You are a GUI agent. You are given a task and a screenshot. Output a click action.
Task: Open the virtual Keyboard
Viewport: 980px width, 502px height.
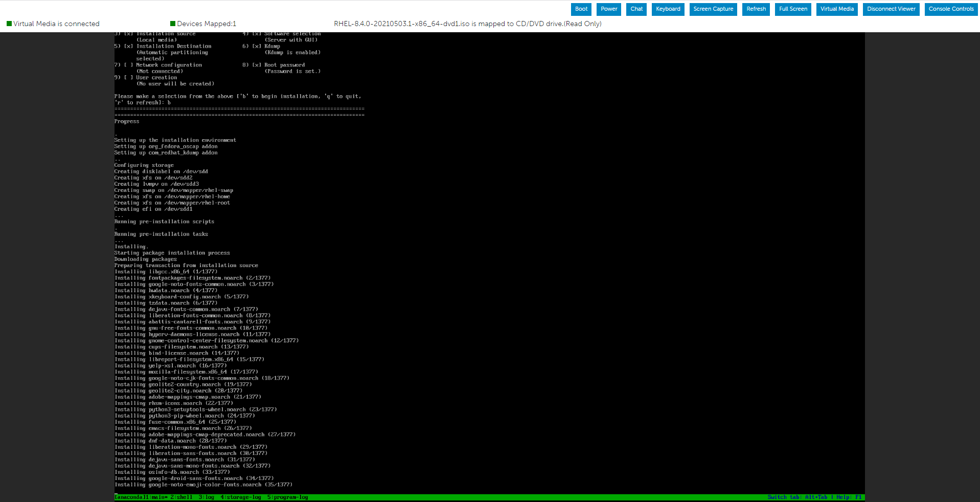point(668,9)
